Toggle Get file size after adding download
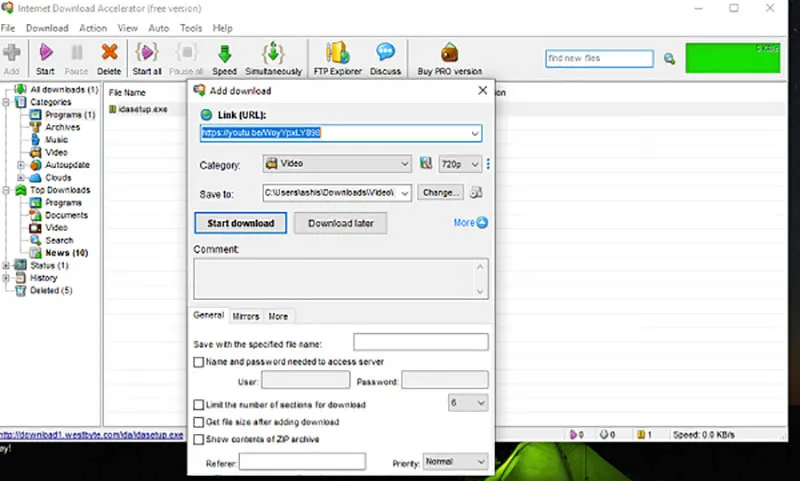800x481 pixels. point(198,422)
